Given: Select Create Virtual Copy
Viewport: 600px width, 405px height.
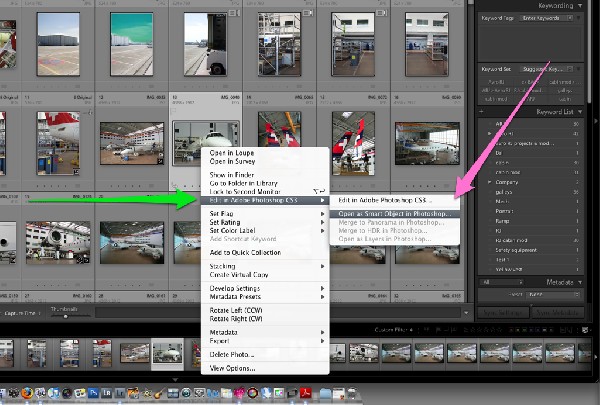Looking at the screenshot, I should click(239, 274).
